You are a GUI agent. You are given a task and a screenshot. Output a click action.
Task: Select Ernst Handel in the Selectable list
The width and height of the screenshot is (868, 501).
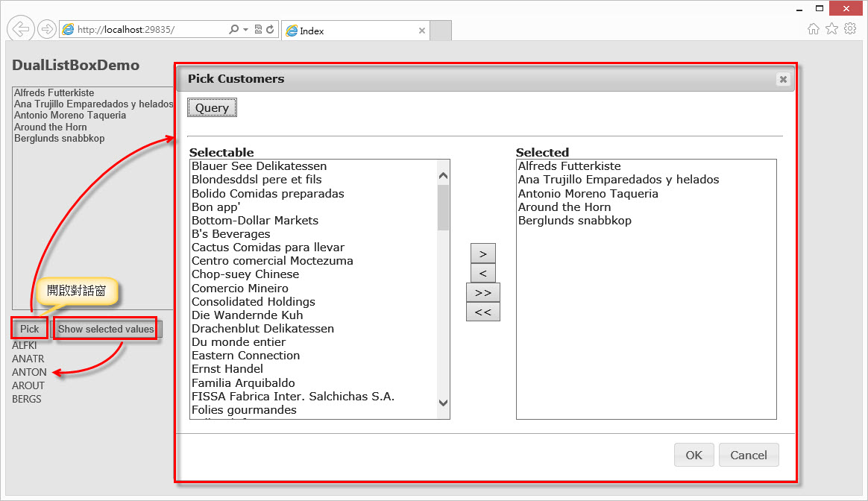pyautogui.click(x=227, y=368)
